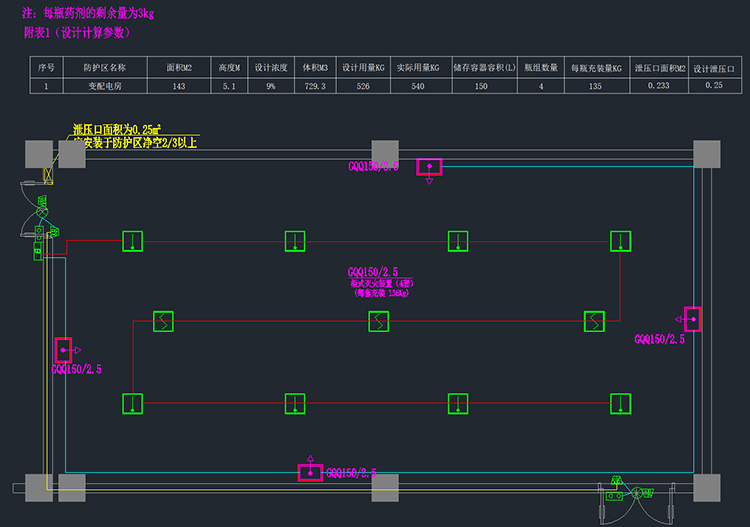Viewport: 750px width, 527px height.
Task: Select the top-left green nozzle symbol
Action: coord(133,241)
